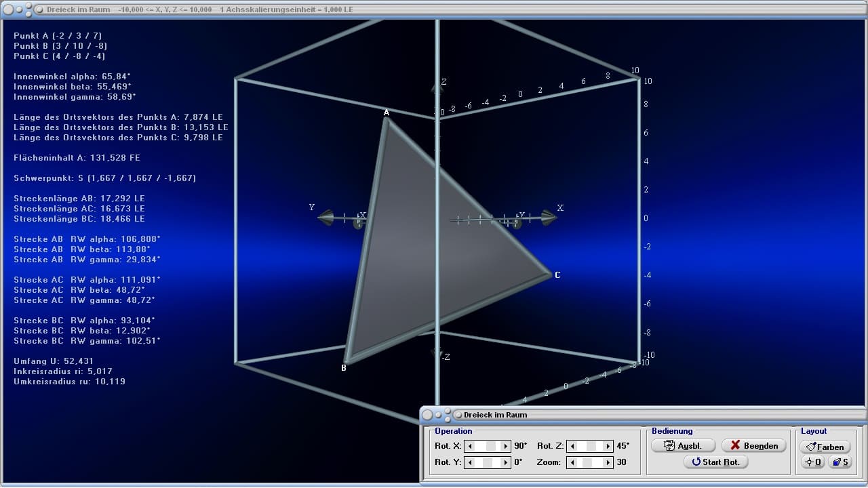Decrease Zoom with left arrow
868x488 pixels.
572,462
